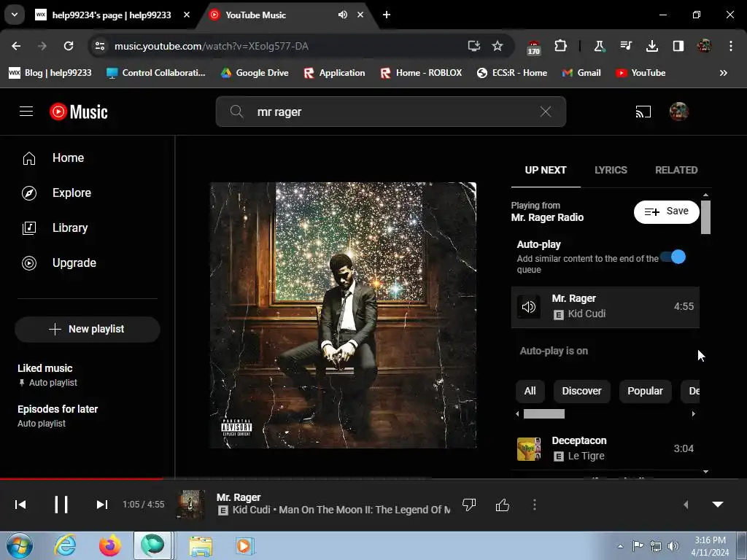Image resolution: width=747 pixels, height=560 pixels.
Task: Skip to previous track
Action: (20, 505)
